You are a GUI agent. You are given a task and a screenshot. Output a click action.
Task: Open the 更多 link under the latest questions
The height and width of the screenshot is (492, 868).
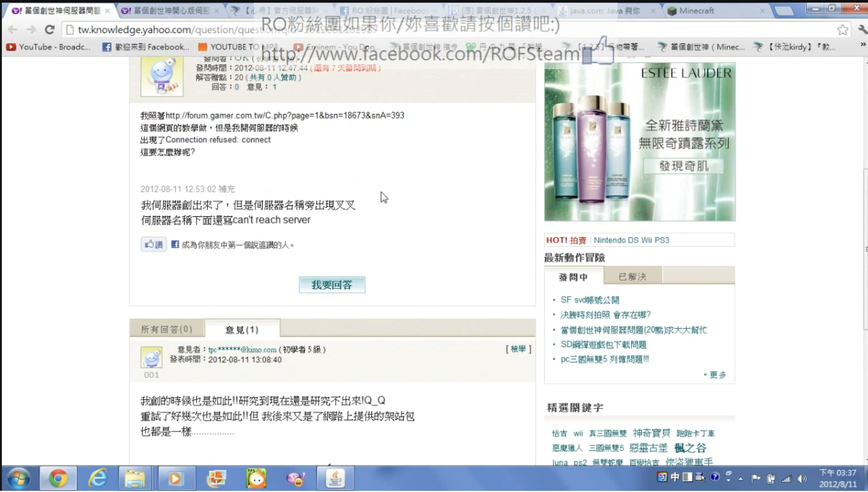(x=717, y=375)
